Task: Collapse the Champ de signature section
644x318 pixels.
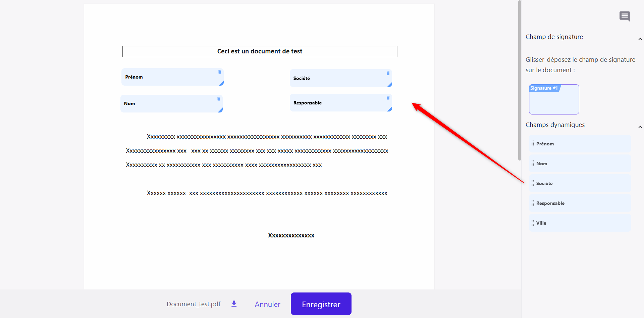Action: pos(640,39)
